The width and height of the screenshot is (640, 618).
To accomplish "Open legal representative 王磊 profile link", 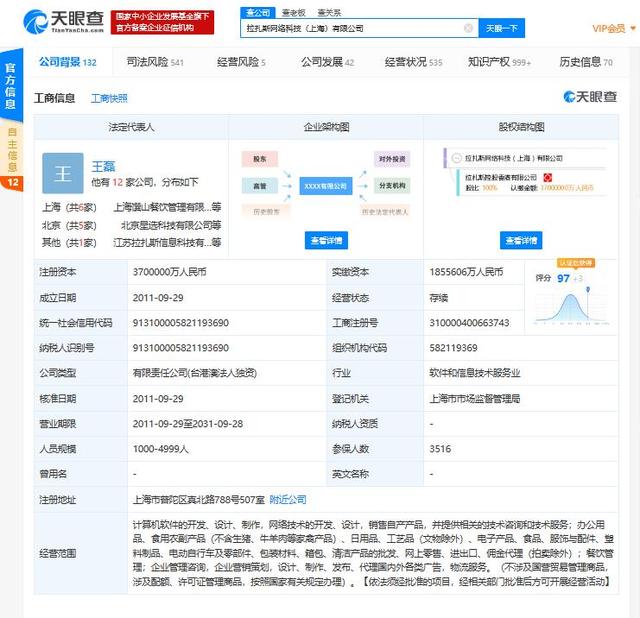I will (x=103, y=167).
